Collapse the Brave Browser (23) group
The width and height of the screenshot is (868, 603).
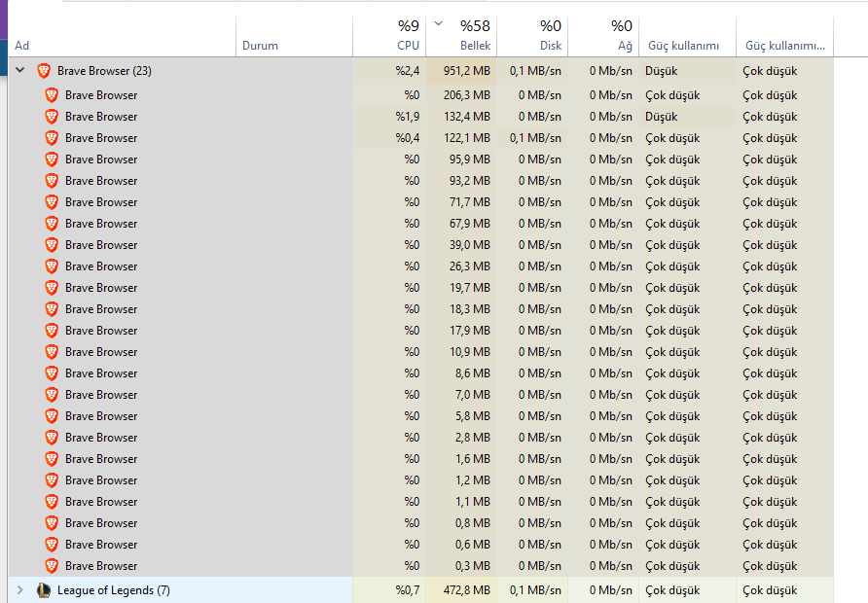pos(19,71)
